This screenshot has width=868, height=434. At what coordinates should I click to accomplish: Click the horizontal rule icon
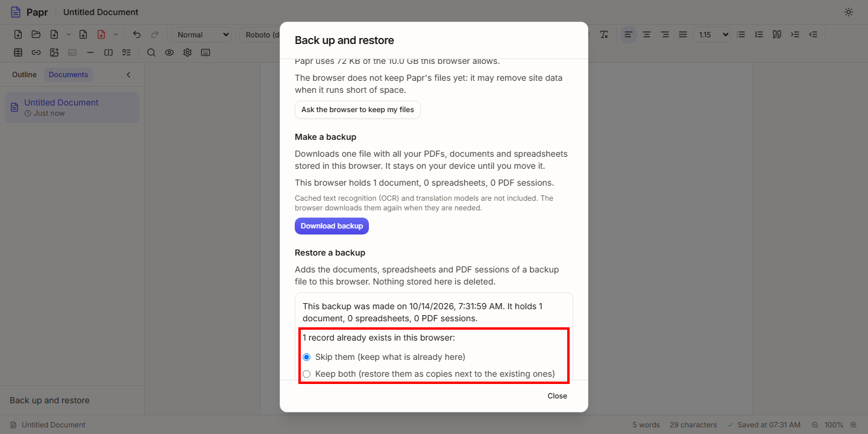[90, 52]
